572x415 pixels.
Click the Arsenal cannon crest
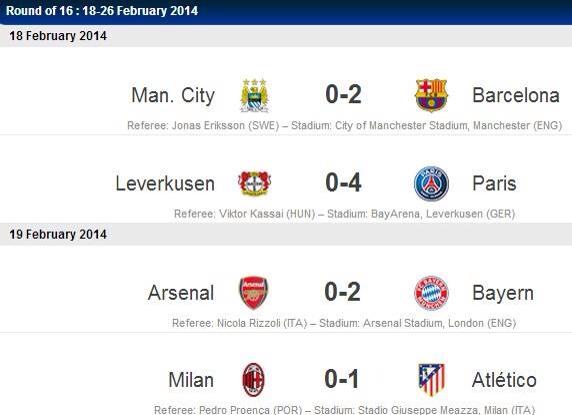254,292
